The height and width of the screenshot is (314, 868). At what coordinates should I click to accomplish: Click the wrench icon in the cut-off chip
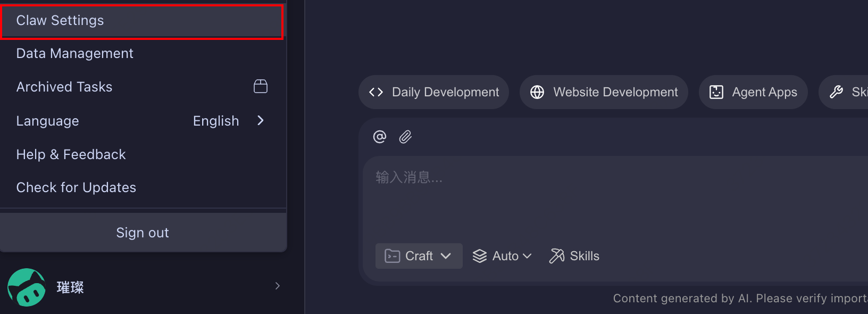tap(836, 92)
